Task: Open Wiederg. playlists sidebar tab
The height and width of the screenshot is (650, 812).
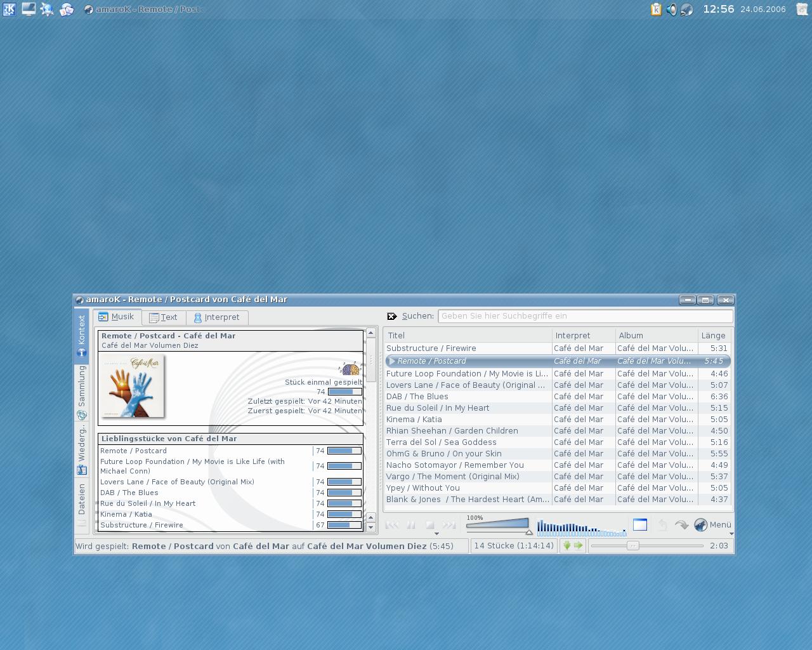Action: (x=81, y=448)
